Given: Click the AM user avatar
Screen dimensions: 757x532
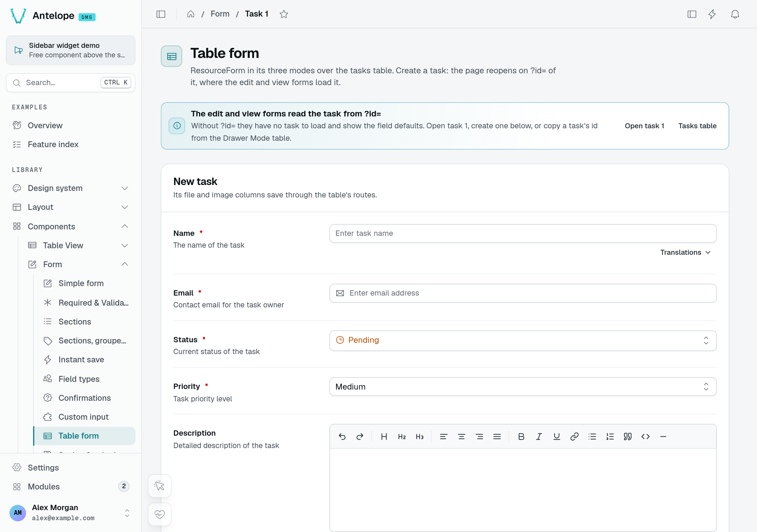Looking at the screenshot, I should point(18,512).
